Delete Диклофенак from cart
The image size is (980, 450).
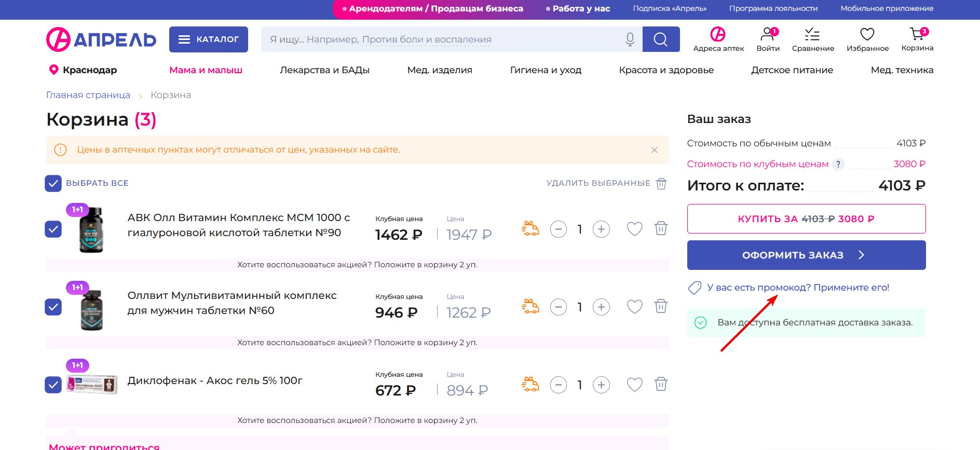[x=661, y=384]
